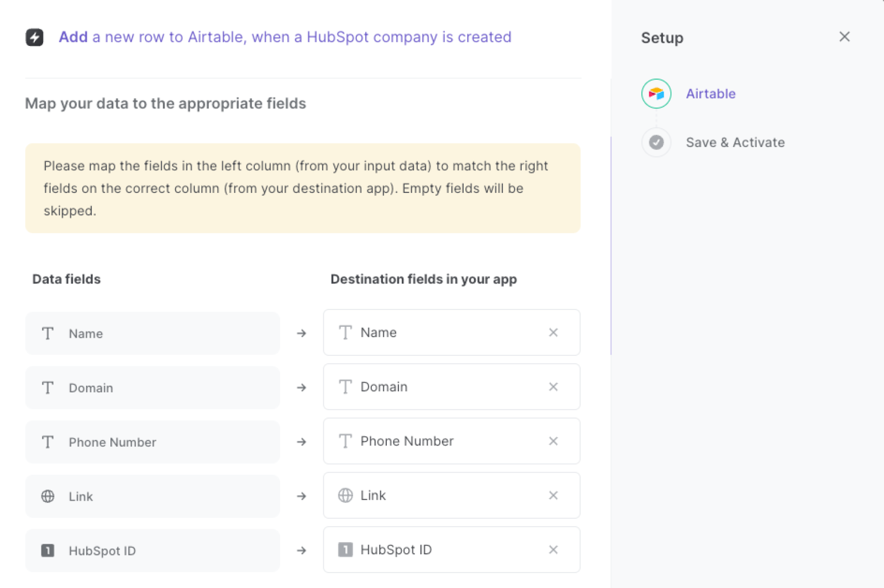The image size is (884, 588).
Task: Click the arrow between Phone Number fields
Action: coord(302,442)
